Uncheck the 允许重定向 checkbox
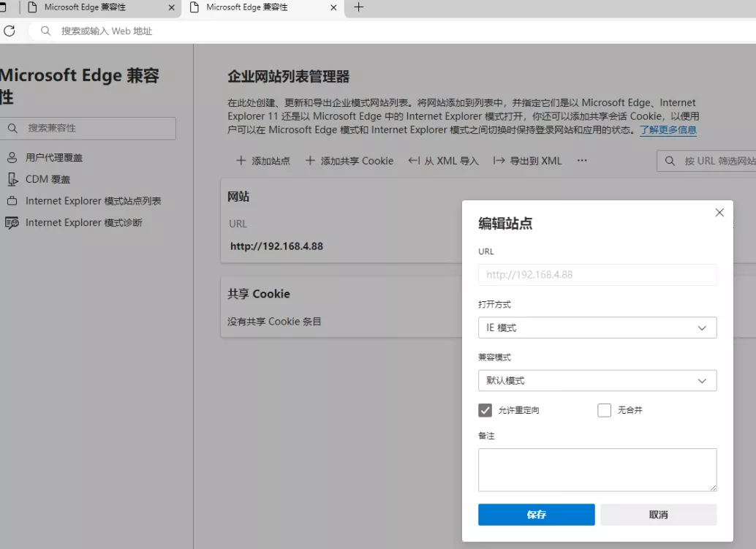The height and width of the screenshot is (549, 756). click(x=485, y=410)
